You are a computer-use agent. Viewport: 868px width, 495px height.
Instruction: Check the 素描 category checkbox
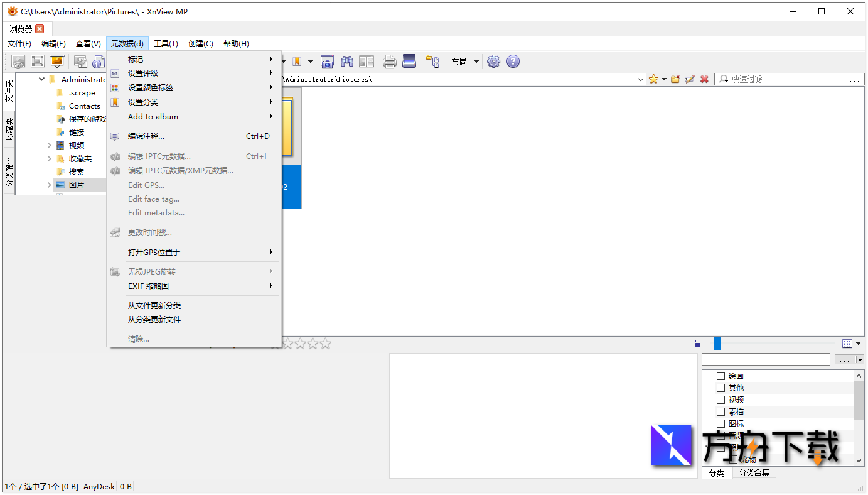(x=719, y=411)
